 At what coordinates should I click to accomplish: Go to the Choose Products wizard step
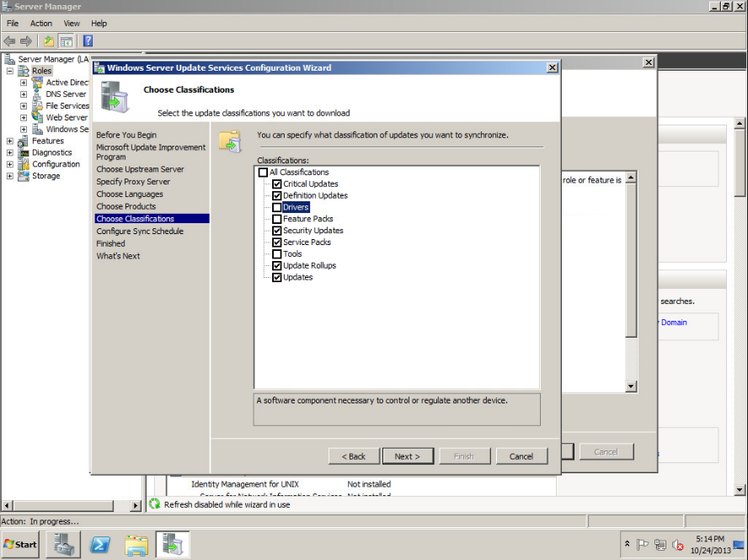tap(126, 206)
